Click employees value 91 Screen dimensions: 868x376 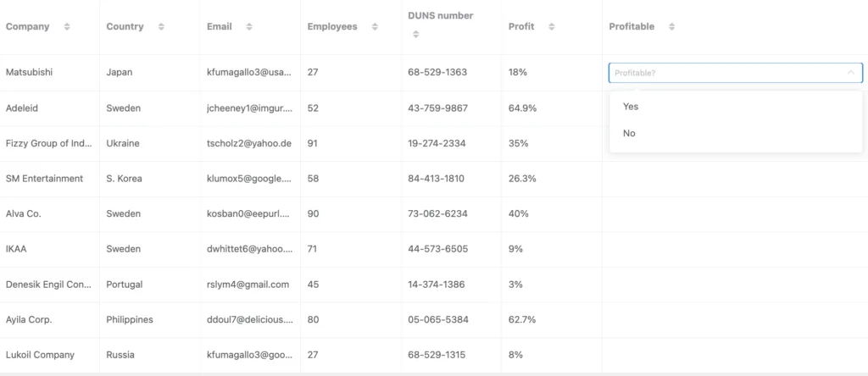(x=313, y=144)
